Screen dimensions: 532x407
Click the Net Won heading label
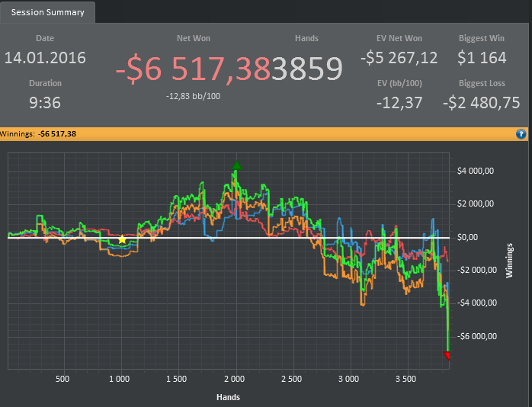click(x=194, y=38)
